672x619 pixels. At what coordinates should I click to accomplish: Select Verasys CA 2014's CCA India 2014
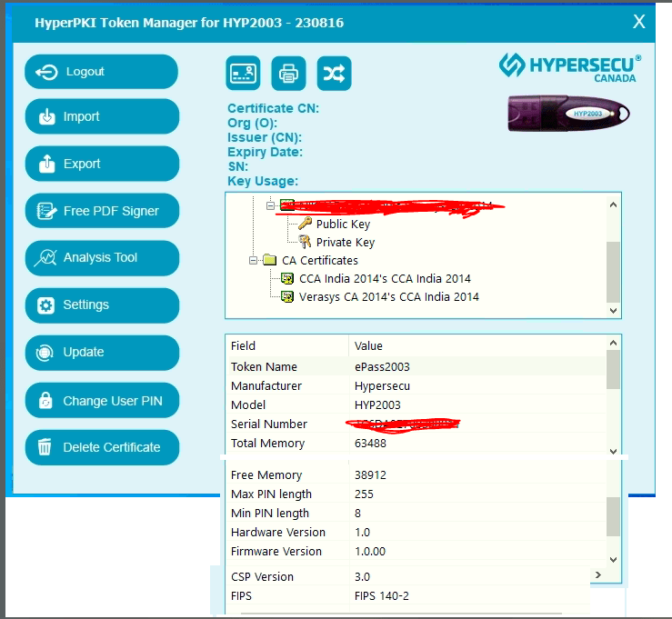coord(388,297)
